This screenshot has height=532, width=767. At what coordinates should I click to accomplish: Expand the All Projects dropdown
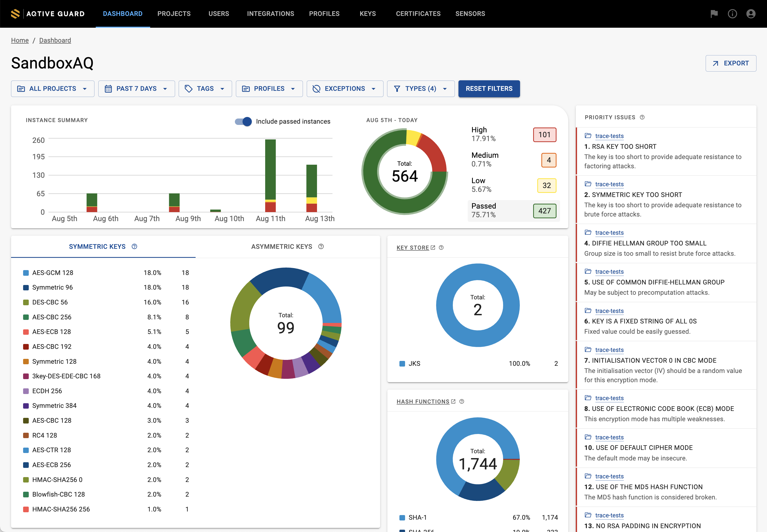(x=53, y=89)
